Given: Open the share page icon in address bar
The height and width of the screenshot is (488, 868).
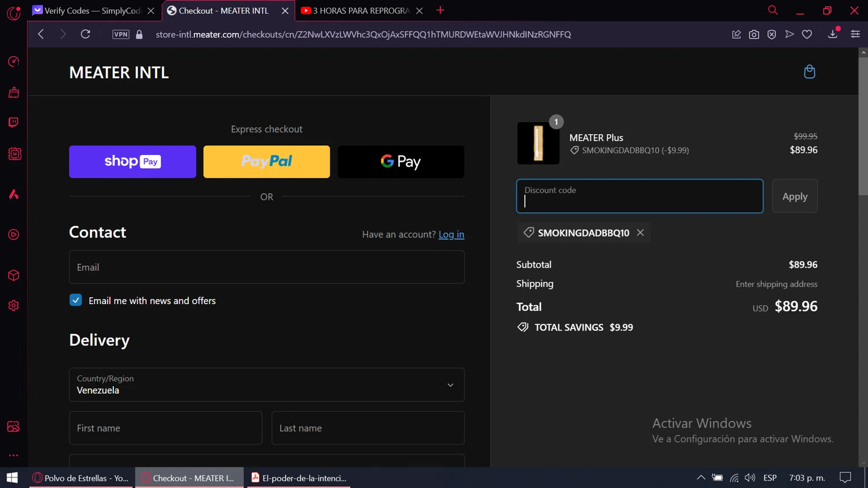Looking at the screenshot, I should [x=736, y=34].
